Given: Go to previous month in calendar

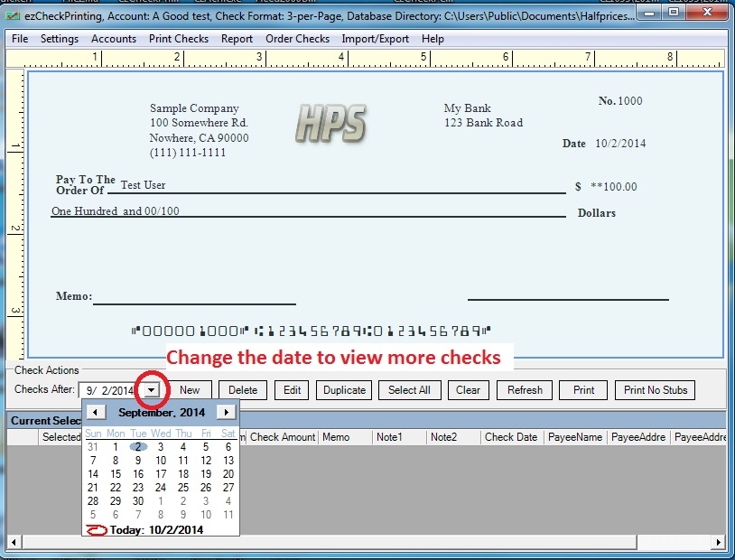Looking at the screenshot, I should tap(96, 412).
